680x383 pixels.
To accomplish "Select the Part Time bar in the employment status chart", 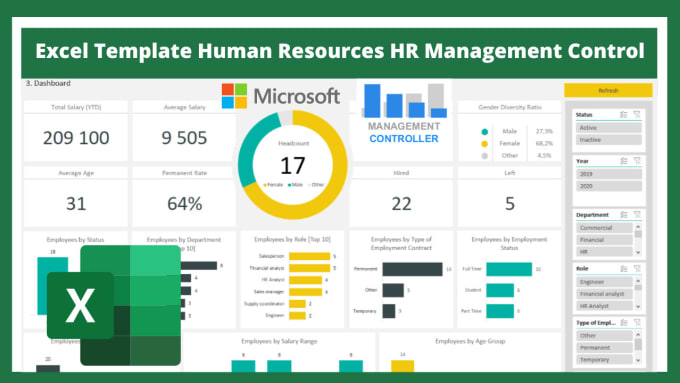I will (x=500, y=311).
